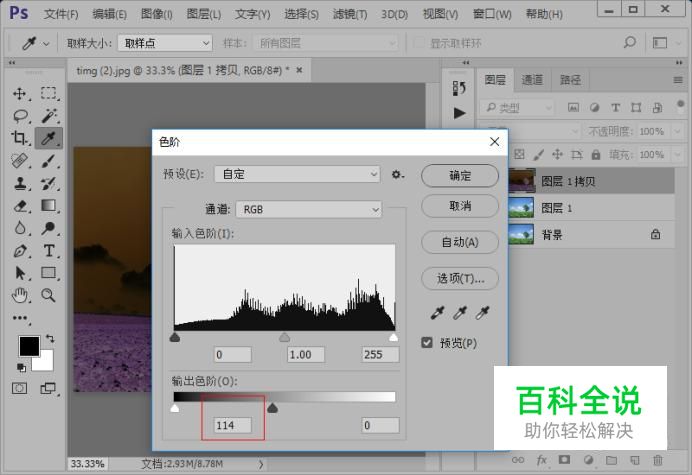Delete layer with the trash icon
Image resolution: width=692 pixels, height=475 pixels.
pyautogui.click(x=658, y=460)
